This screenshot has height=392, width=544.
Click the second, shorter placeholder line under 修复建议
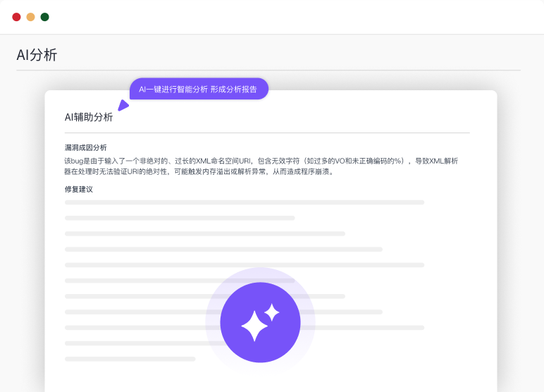(x=180, y=218)
